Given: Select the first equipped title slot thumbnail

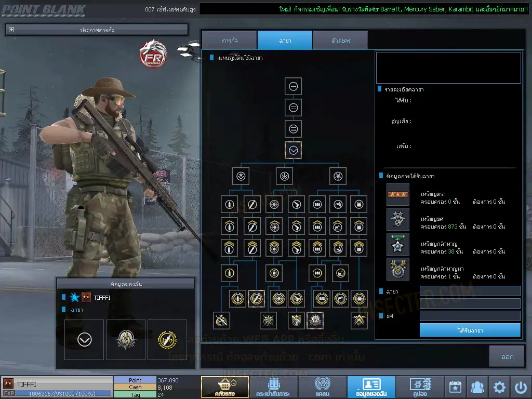Looking at the screenshot, I should click(84, 340).
